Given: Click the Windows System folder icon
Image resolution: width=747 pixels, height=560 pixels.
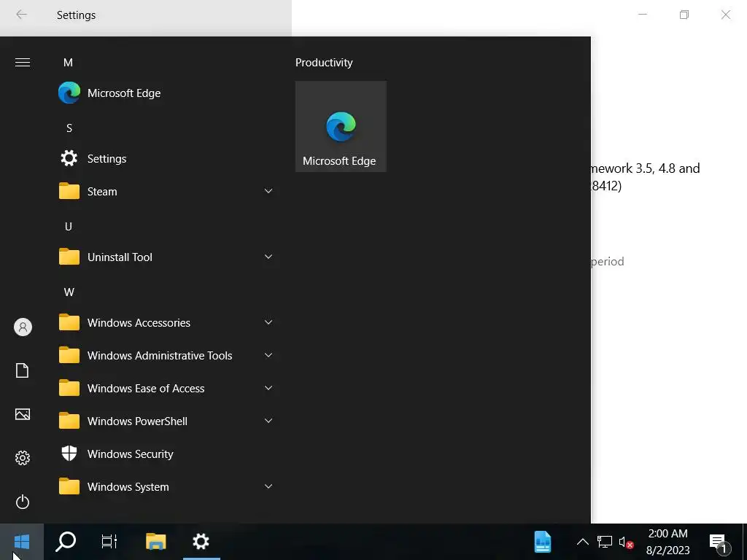Looking at the screenshot, I should [x=69, y=486].
